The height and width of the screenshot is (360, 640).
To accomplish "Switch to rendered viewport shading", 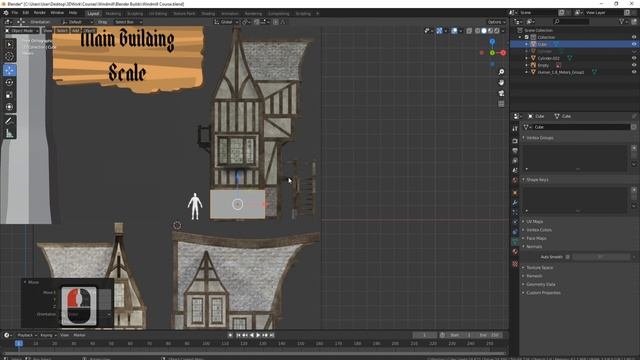I will point(496,31).
